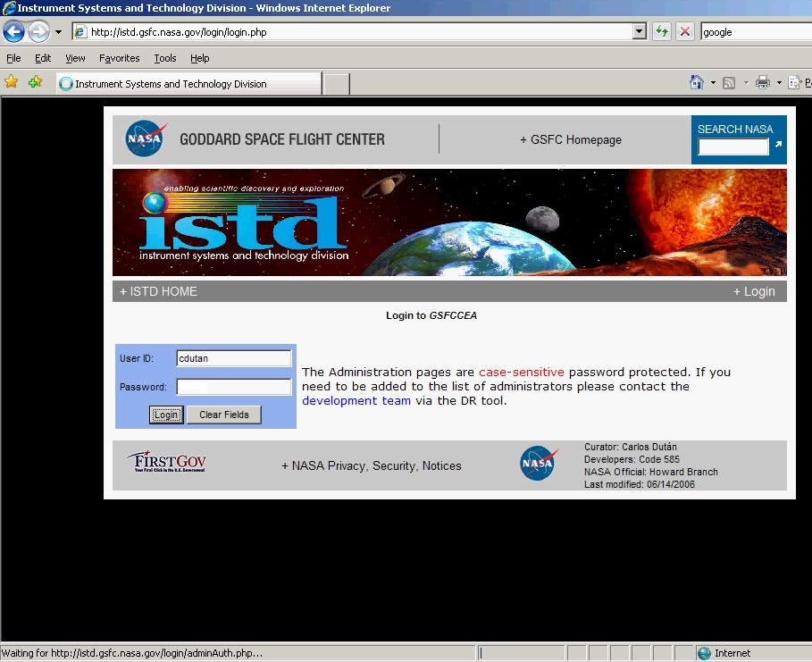Open Favorites Center star icon

click(x=12, y=82)
